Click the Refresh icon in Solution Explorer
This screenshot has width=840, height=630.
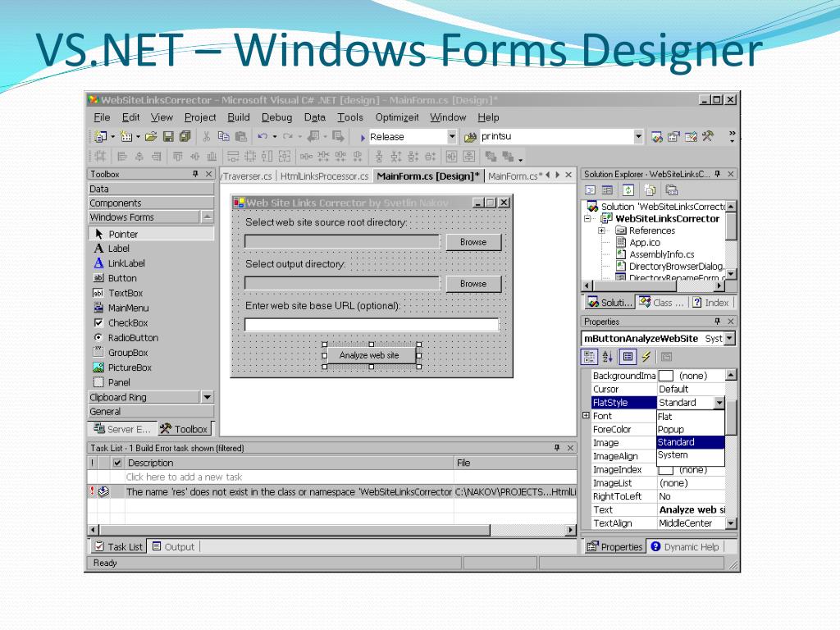tap(628, 190)
